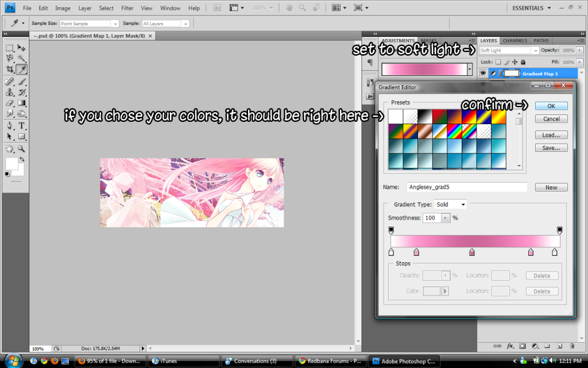This screenshot has height=368, width=588.
Task: Select the Eraser tool
Action: pos(10,102)
